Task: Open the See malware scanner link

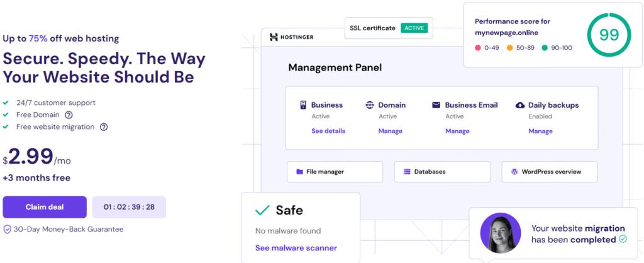Action: pyautogui.click(x=296, y=248)
